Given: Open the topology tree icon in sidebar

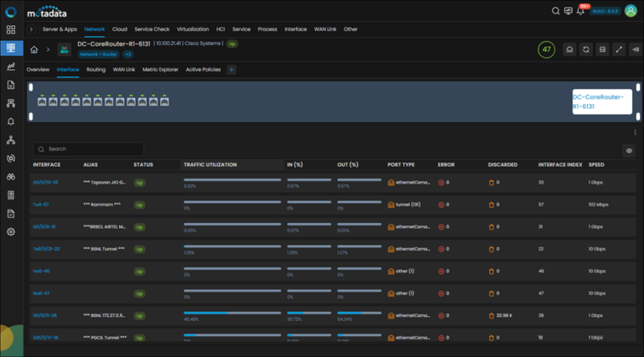Looking at the screenshot, I should 11,140.
